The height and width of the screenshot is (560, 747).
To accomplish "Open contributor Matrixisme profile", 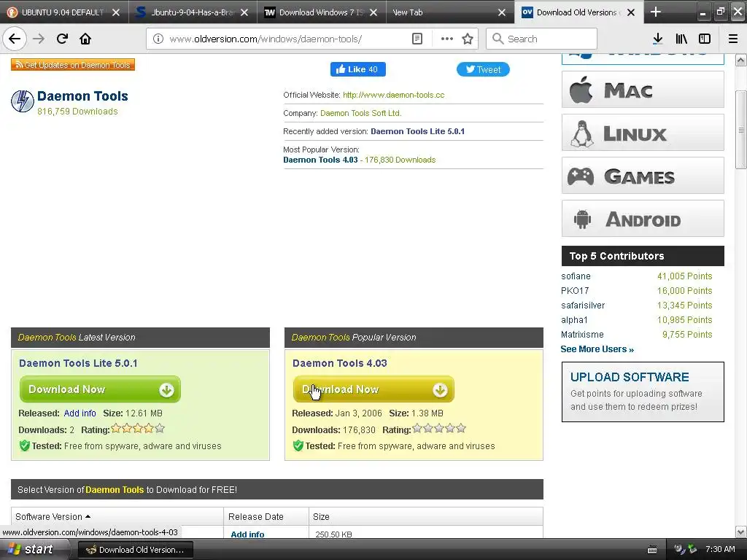I will (582, 334).
